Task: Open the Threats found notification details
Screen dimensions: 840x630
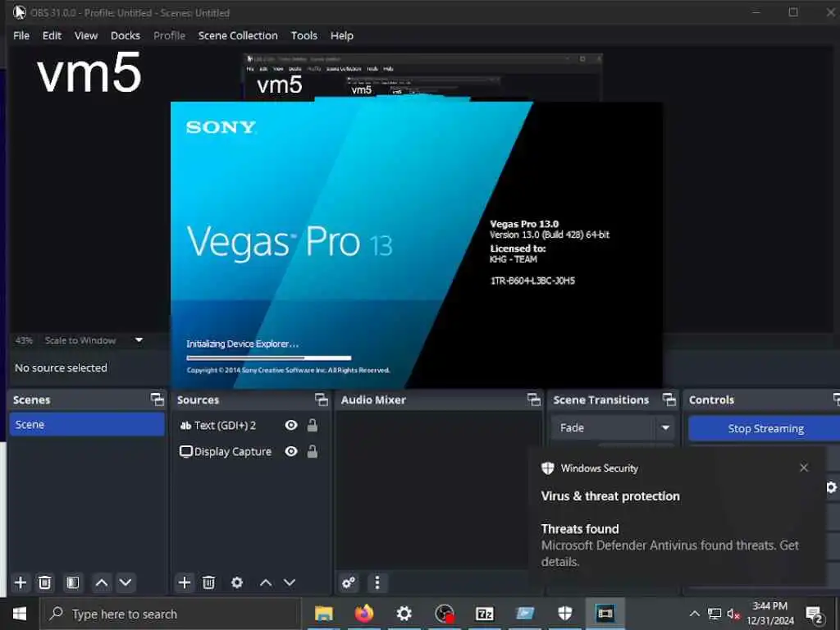Action: pyautogui.click(x=669, y=545)
